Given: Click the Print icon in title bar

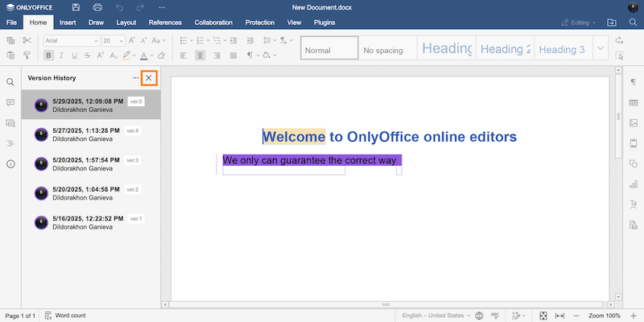Looking at the screenshot, I should [x=97, y=7].
